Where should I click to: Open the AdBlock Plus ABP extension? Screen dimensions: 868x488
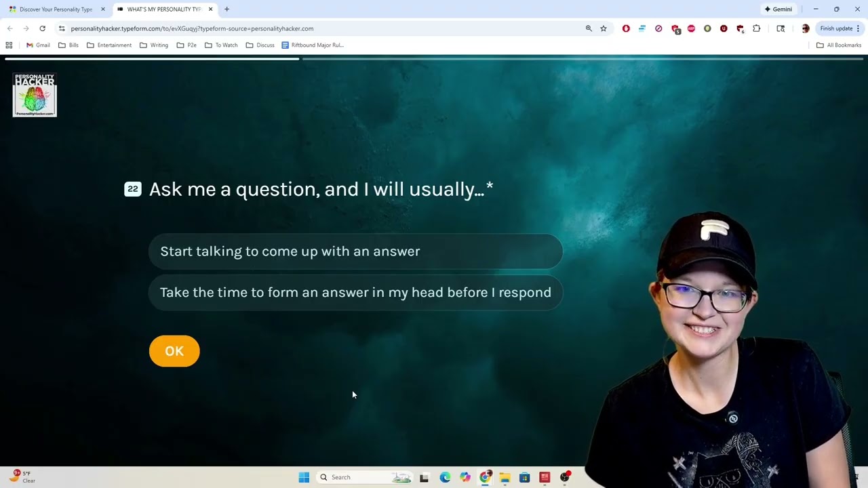(x=691, y=28)
